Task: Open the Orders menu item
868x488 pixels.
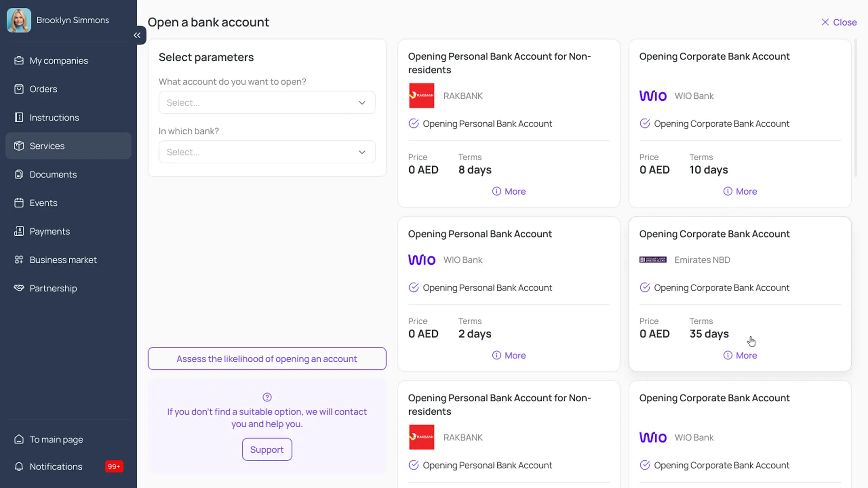Action: pos(43,89)
